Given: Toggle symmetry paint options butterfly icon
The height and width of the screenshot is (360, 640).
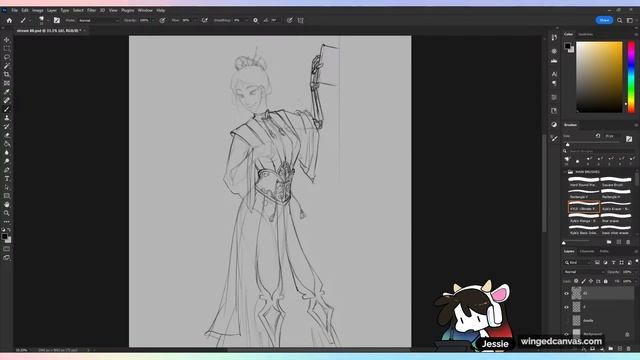Looking at the screenshot, I should (301, 20).
